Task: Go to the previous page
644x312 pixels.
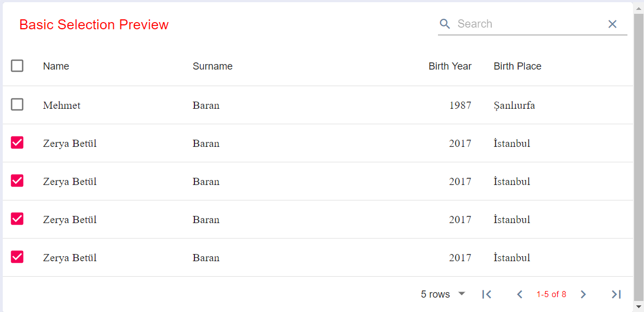Action: pyautogui.click(x=520, y=294)
